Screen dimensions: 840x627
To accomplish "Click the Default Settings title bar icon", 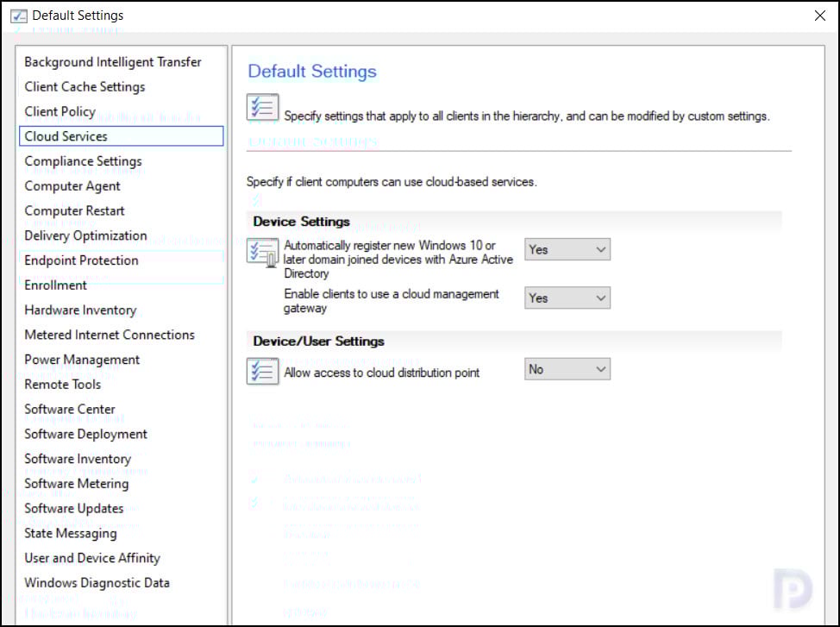I will pos(19,16).
